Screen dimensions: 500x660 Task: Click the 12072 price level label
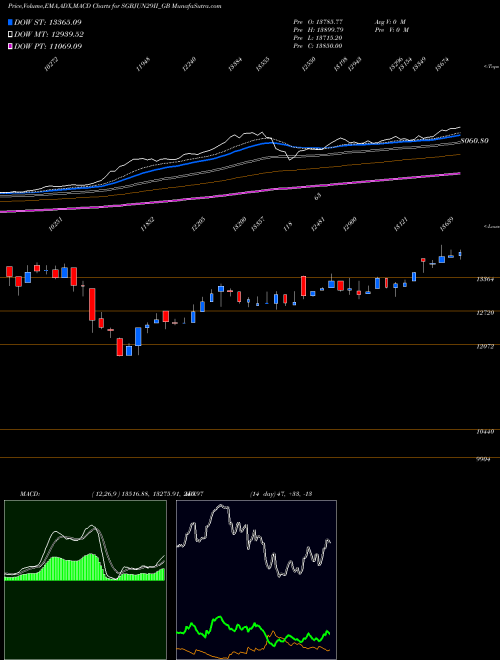pyautogui.click(x=485, y=347)
